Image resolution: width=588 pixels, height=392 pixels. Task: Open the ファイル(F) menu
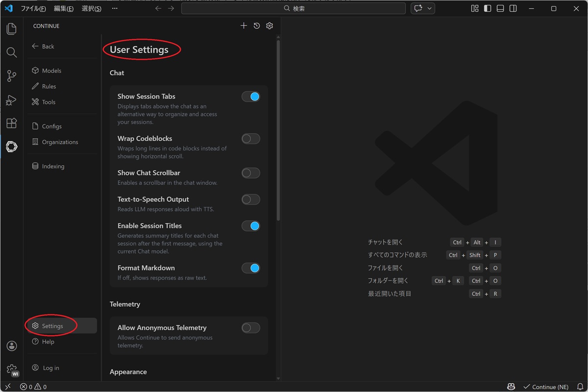tap(33, 8)
